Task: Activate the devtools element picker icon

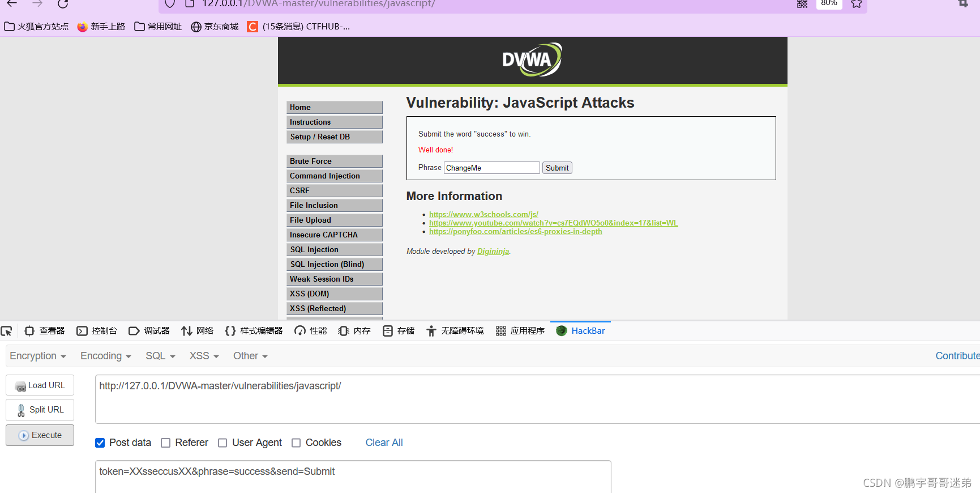Action: coord(6,331)
